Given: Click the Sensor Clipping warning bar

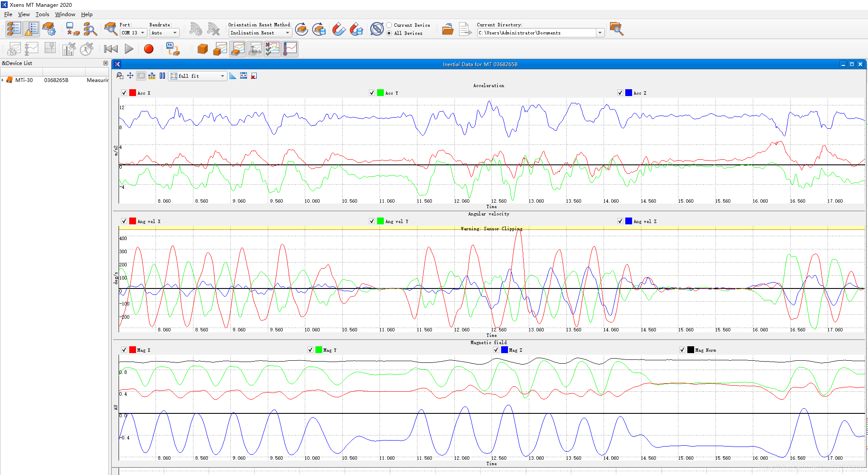Looking at the screenshot, I should 492,229.
